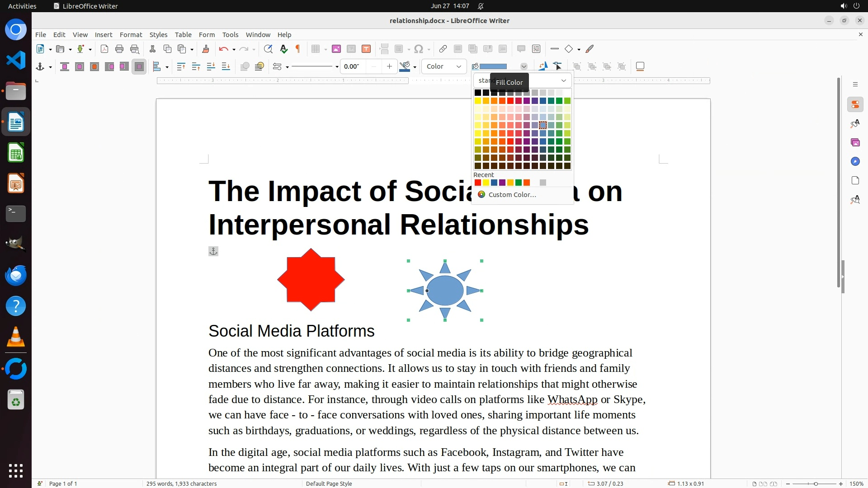Open the Format menu

coord(131,34)
